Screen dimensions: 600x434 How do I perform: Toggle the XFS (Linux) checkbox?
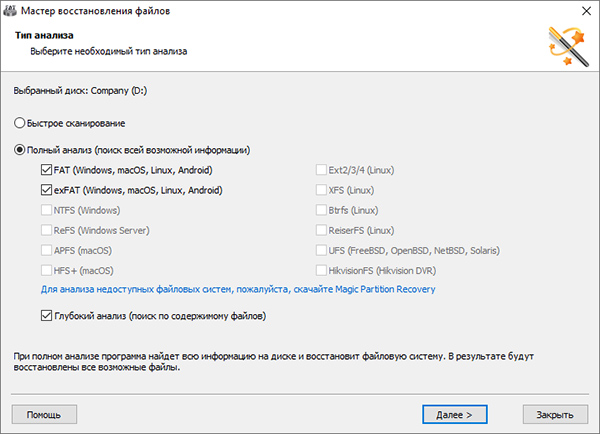coord(321,190)
